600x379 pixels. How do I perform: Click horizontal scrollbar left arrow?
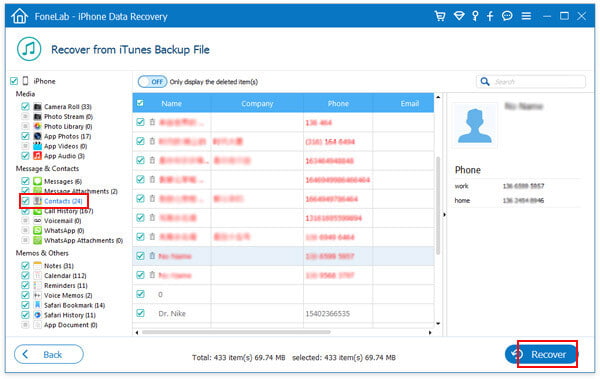tap(137, 332)
